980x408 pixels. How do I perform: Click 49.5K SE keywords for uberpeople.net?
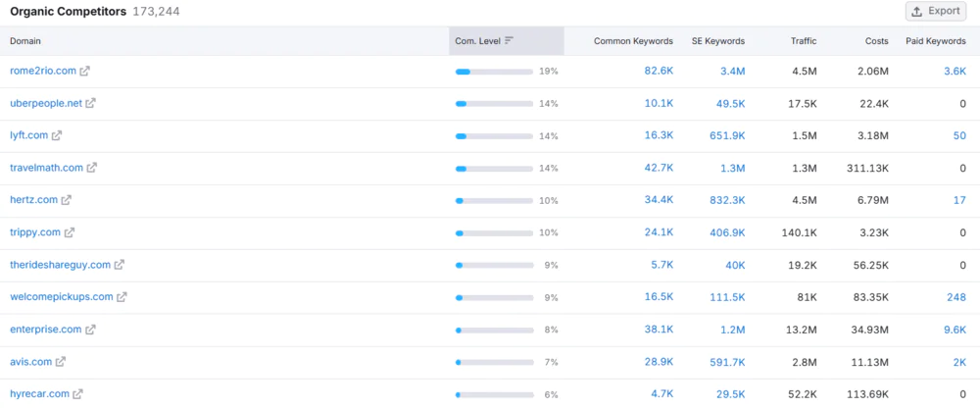(x=731, y=103)
